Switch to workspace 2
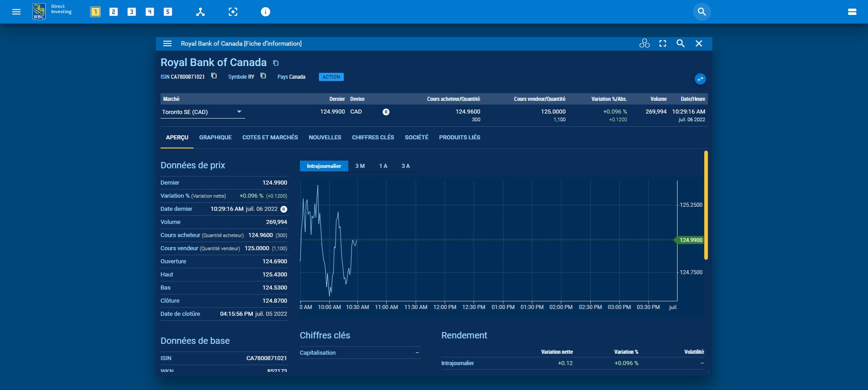 (114, 12)
